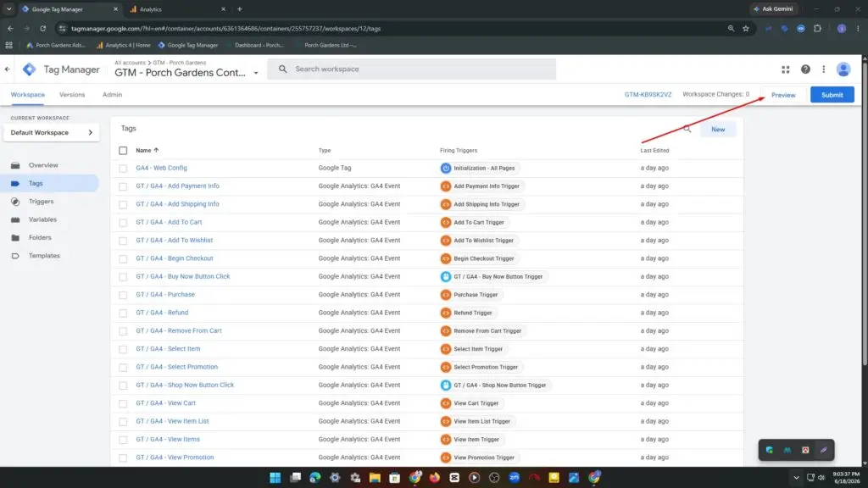868x488 pixels.
Task: Open the browser extensions puzzle icon
Action: click(818, 28)
